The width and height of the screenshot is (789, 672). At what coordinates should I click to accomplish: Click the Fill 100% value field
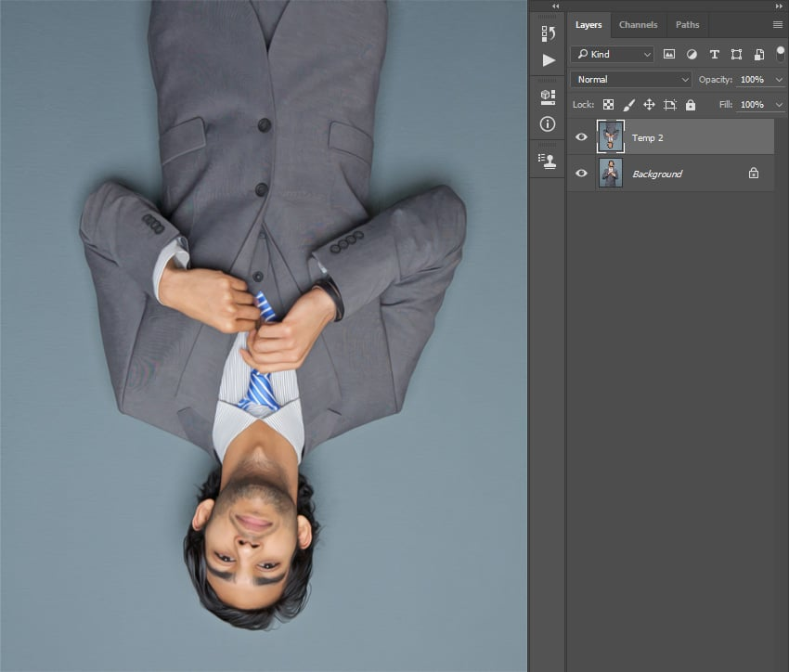pos(752,105)
